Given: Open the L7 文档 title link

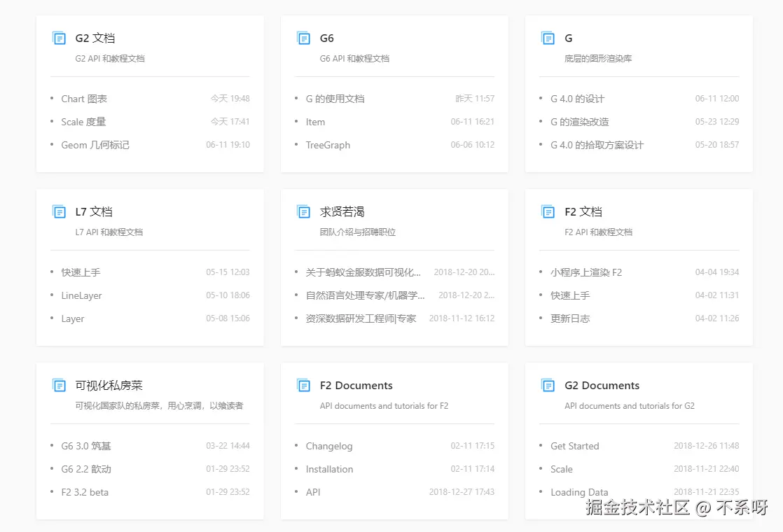Looking at the screenshot, I should [x=94, y=211].
